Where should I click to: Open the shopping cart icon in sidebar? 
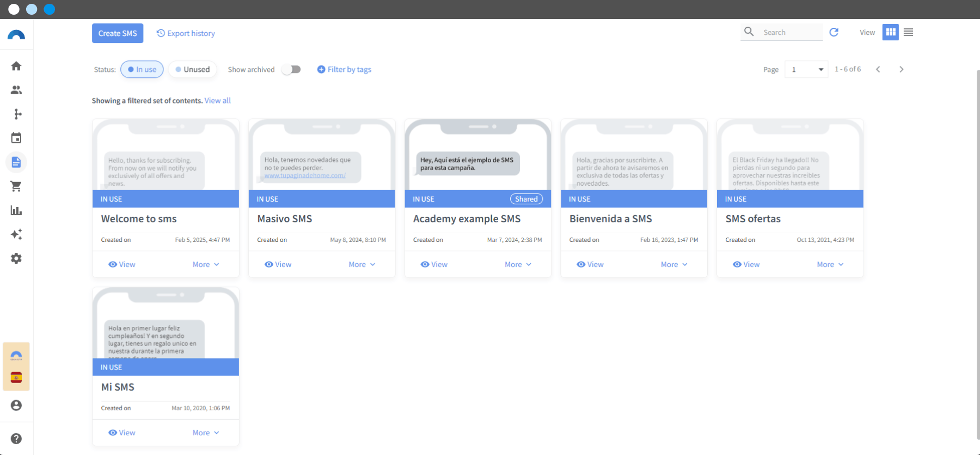16,186
